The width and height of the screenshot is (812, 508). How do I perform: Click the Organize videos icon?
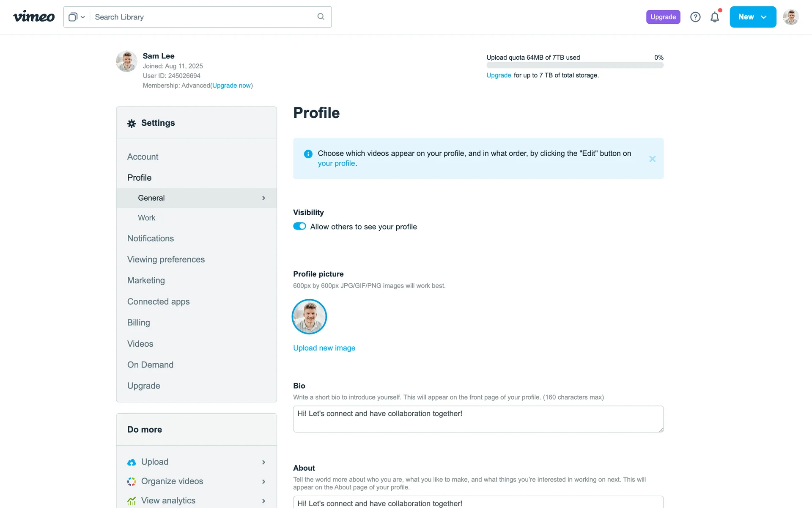(x=132, y=482)
